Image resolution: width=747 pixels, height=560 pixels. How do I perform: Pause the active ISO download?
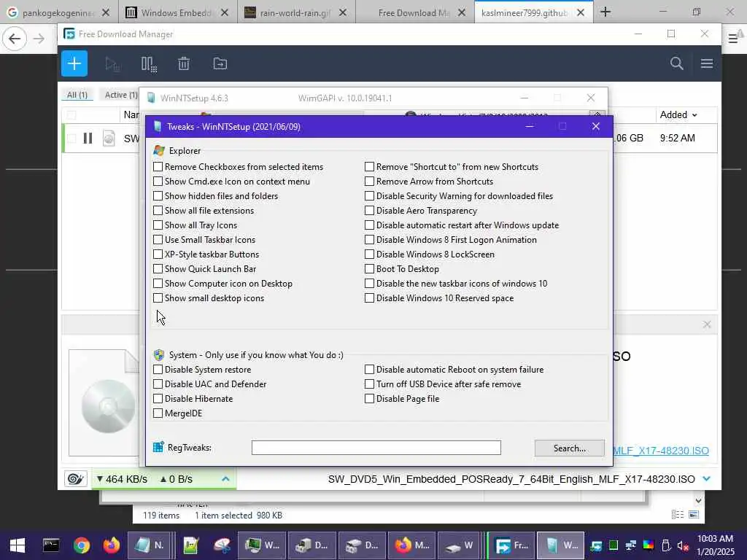pos(88,138)
